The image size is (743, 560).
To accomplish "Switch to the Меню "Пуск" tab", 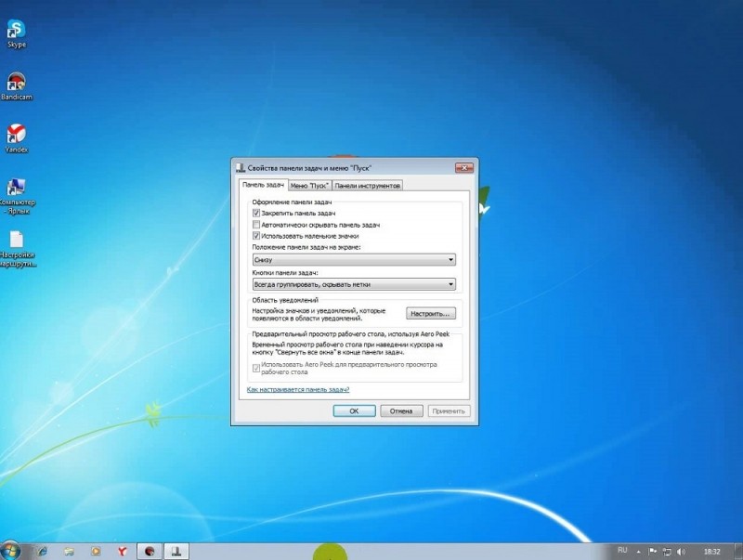I will 309,186.
